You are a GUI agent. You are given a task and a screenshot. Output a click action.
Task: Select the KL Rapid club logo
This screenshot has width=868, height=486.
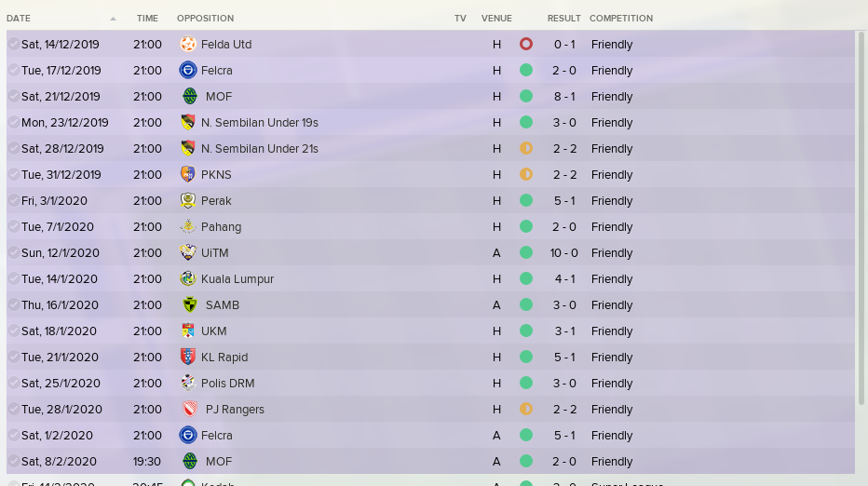(188, 357)
